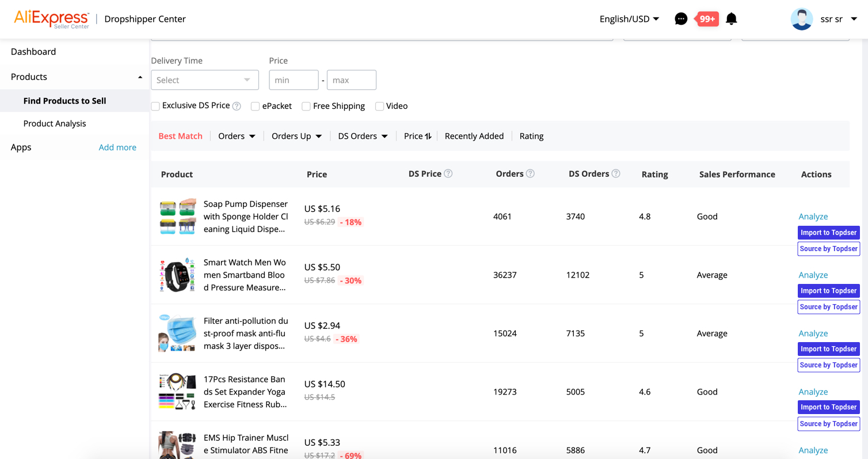The image size is (868, 459).
Task: Open Product Analysis in the sidebar
Action: click(x=55, y=123)
